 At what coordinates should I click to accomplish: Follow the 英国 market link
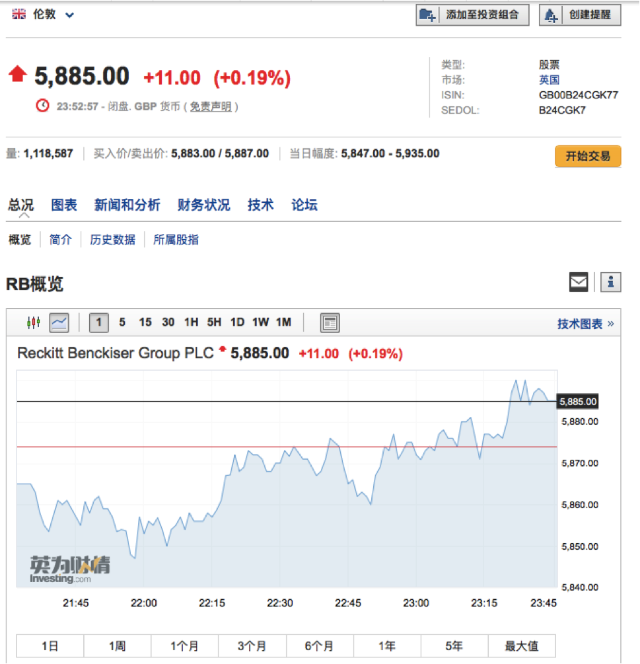549,80
